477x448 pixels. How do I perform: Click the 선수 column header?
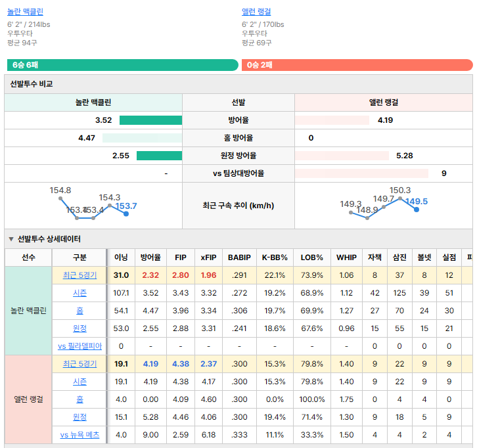(x=28, y=258)
